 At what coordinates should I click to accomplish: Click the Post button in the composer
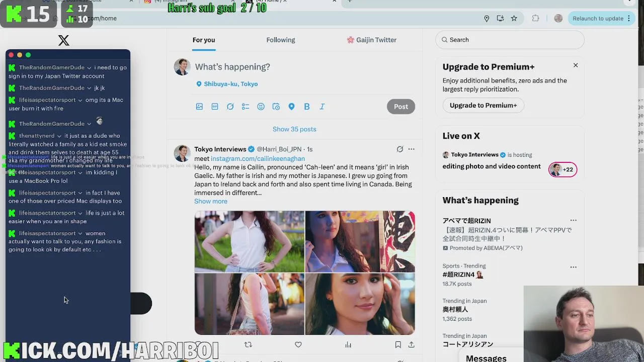click(x=401, y=107)
